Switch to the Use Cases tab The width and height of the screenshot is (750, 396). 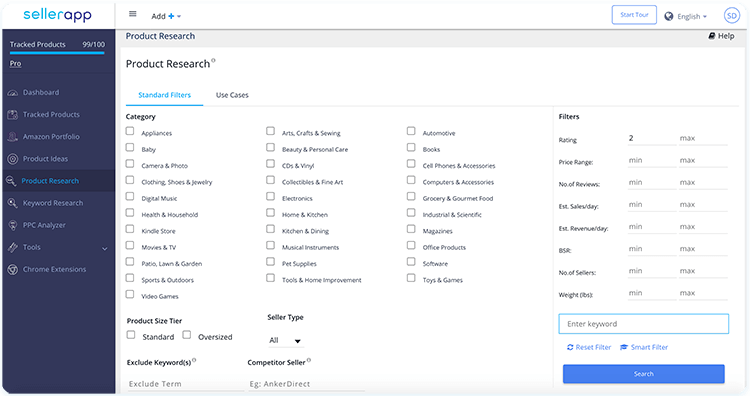[232, 95]
